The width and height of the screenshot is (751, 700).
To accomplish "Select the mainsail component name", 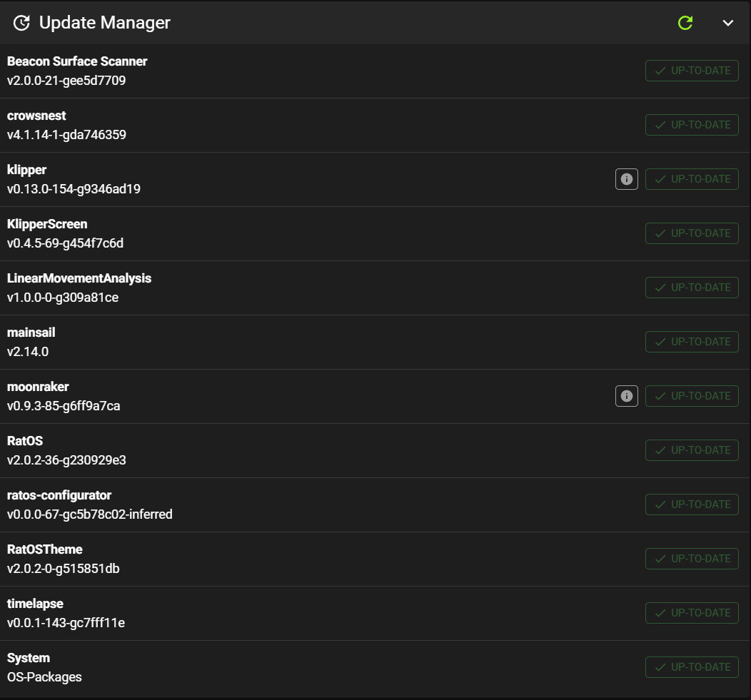I will point(31,333).
